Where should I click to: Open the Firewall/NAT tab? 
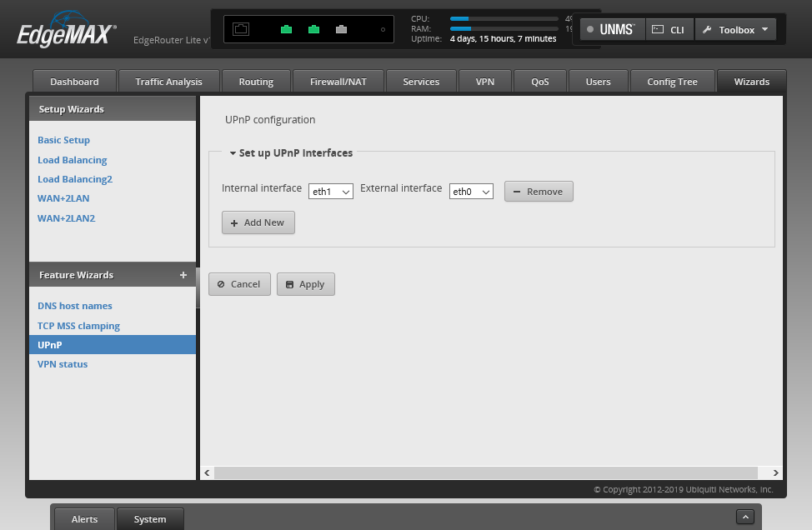click(x=338, y=82)
